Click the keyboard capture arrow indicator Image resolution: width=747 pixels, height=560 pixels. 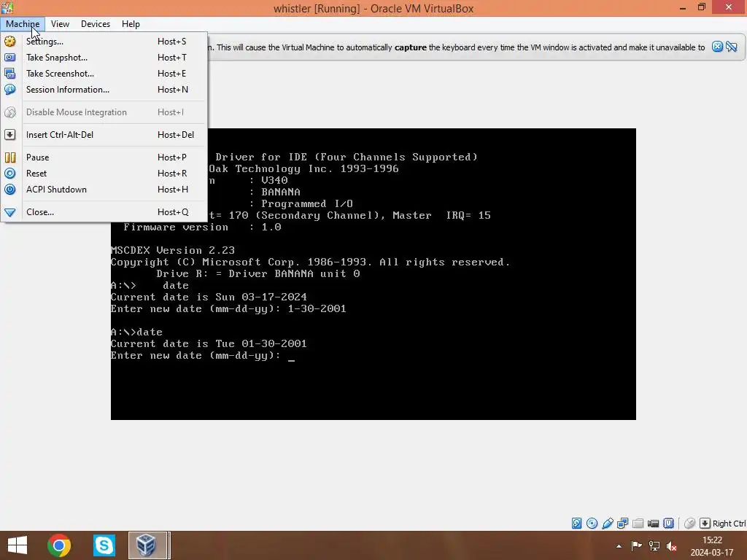[x=705, y=524]
